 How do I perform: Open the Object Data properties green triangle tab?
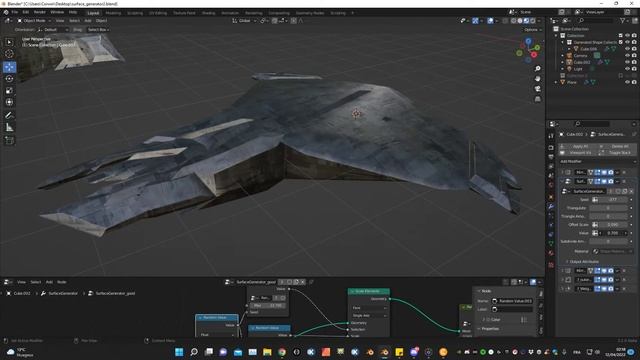(551, 244)
